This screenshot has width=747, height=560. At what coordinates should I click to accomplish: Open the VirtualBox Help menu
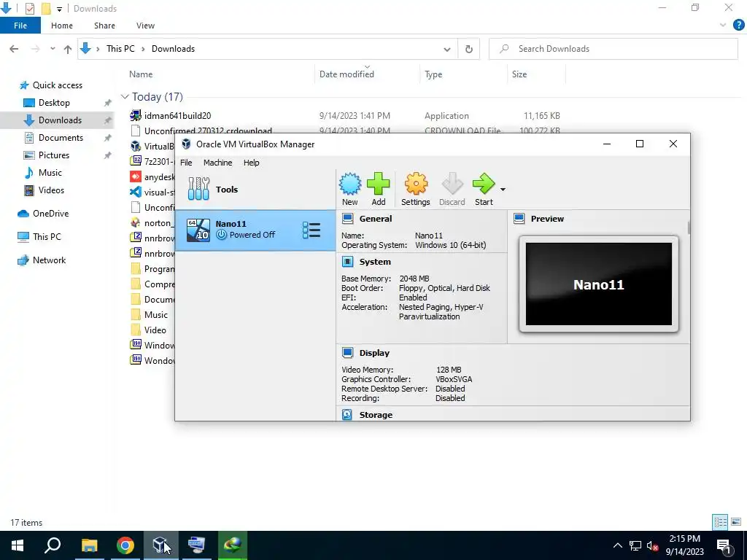(x=251, y=163)
